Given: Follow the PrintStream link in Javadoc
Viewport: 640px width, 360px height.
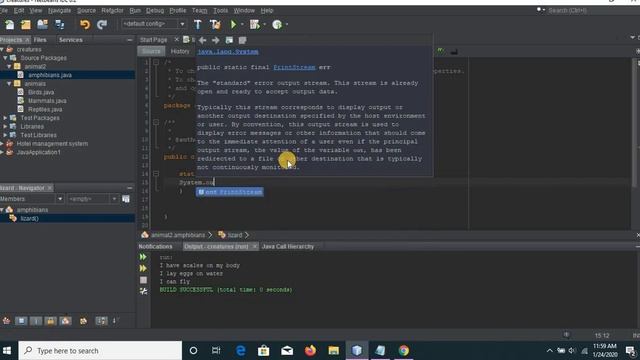Looking at the screenshot, I should [x=294, y=67].
